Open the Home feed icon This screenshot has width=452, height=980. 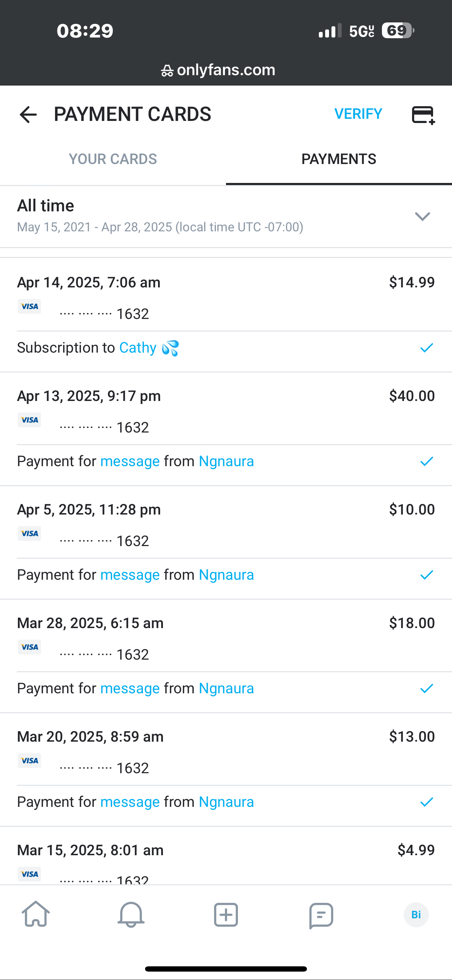coord(36,914)
